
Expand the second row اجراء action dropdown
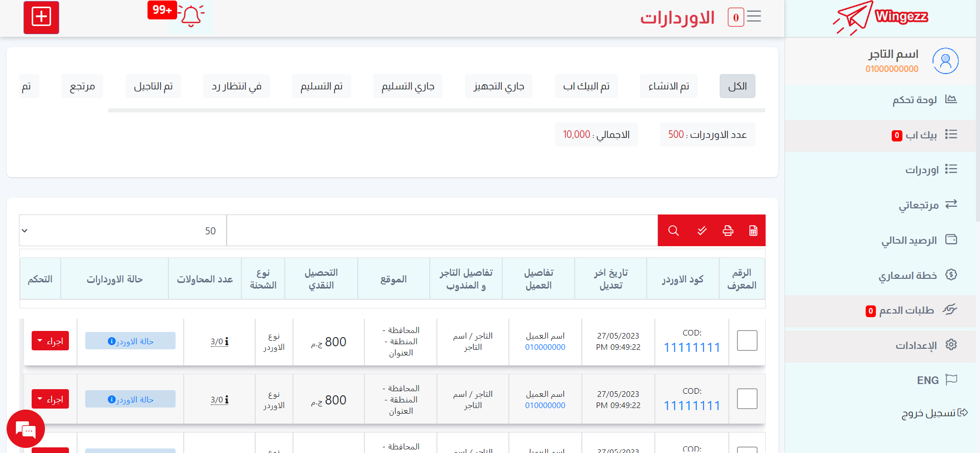pyautogui.click(x=50, y=399)
